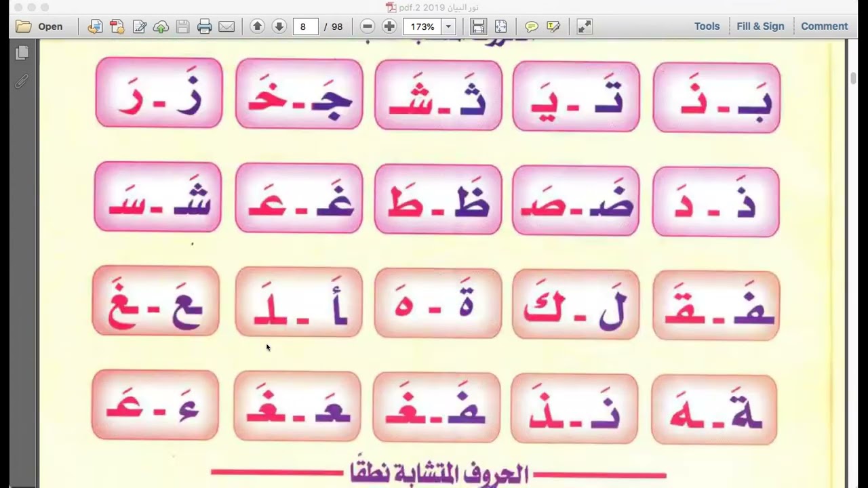
Task: Click the page number field showing 8
Action: [x=305, y=26]
